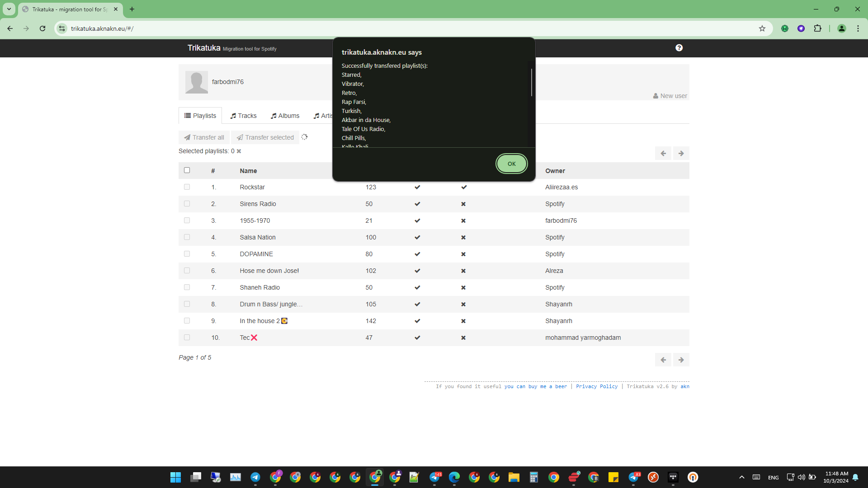
Task: Reload the Trikatuka page
Action: click(x=42, y=28)
